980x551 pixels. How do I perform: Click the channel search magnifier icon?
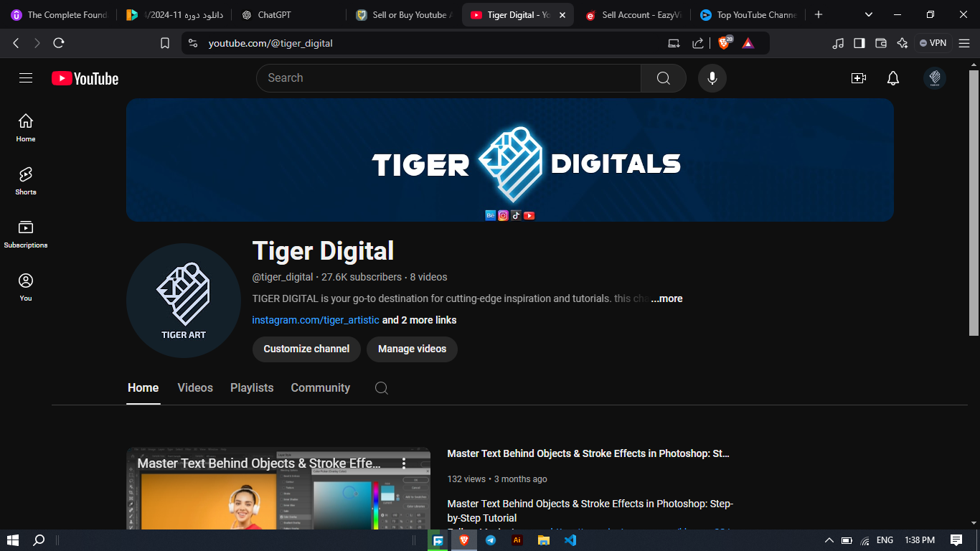382,388
